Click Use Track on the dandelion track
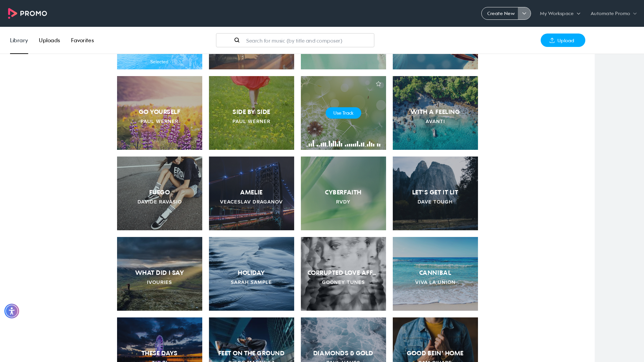 (343, 113)
